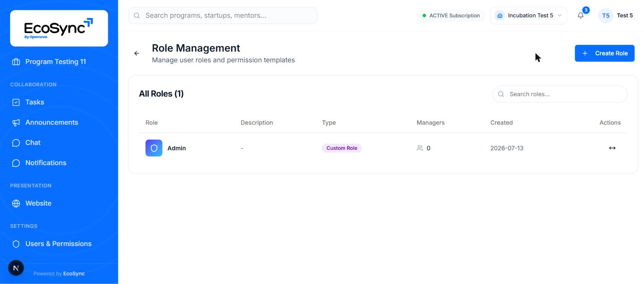Screen dimensions: 644x284
Task: Click the magnifier in the top search bar
Action: coord(137,16)
